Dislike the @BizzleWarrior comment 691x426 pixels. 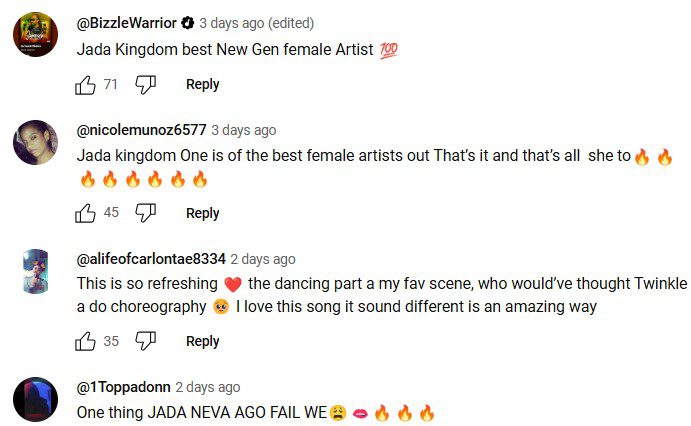coord(146,85)
